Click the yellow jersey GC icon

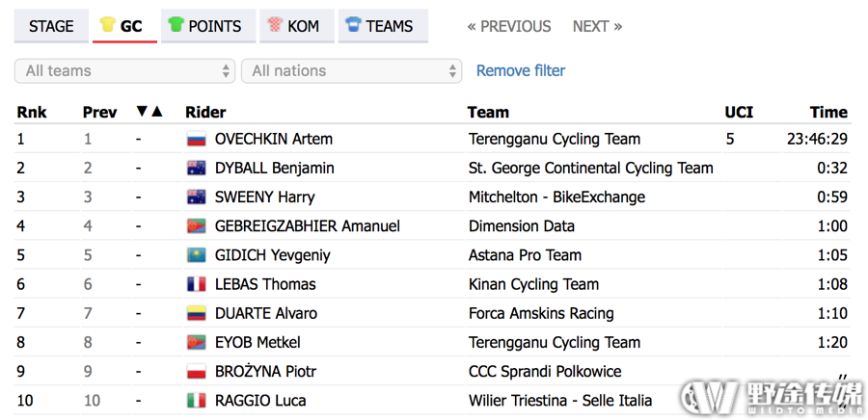coord(107,25)
